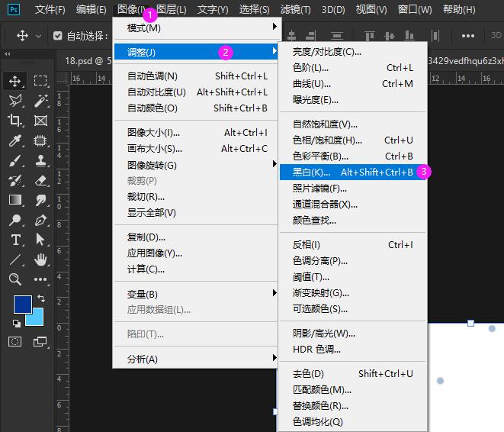Choose 黑白(K) from adjustments submenu

coord(352,172)
